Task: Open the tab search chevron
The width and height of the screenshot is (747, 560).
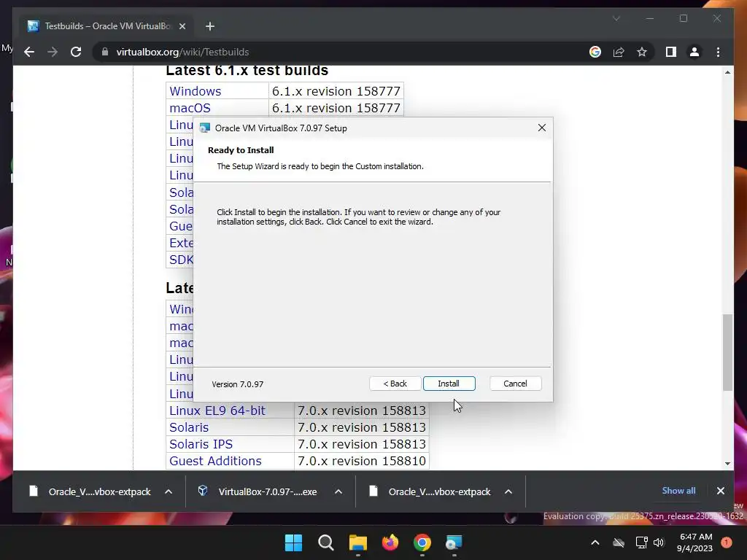Action: pyautogui.click(x=616, y=18)
